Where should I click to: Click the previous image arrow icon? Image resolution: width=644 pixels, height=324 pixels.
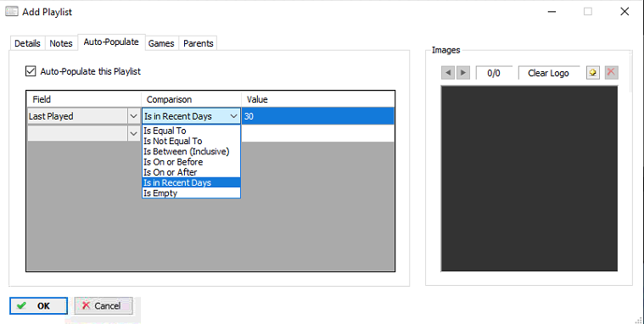click(x=448, y=73)
